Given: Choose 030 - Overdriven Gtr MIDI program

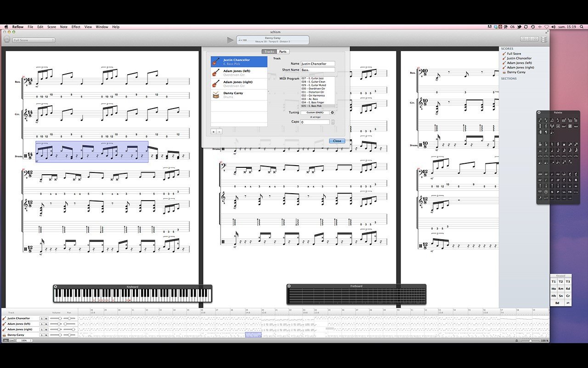Looking at the screenshot, I should (317, 89).
